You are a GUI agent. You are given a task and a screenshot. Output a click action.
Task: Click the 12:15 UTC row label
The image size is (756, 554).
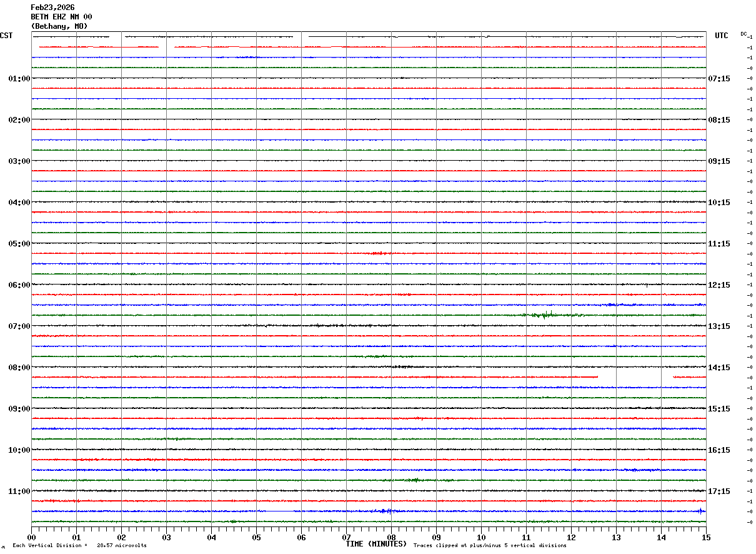point(719,285)
